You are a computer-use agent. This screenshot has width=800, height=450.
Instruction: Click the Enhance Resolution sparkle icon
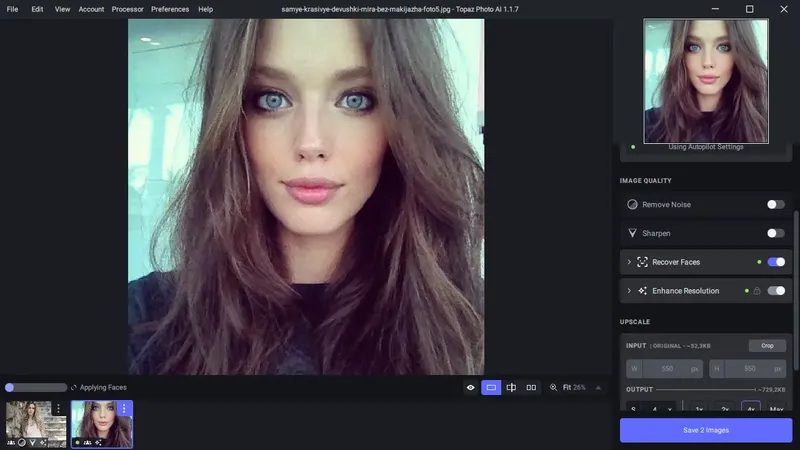pyautogui.click(x=642, y=291)
